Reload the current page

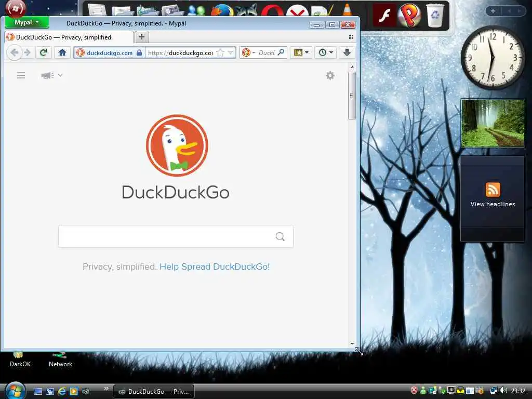pyautogui.click(x=43, y=52)
